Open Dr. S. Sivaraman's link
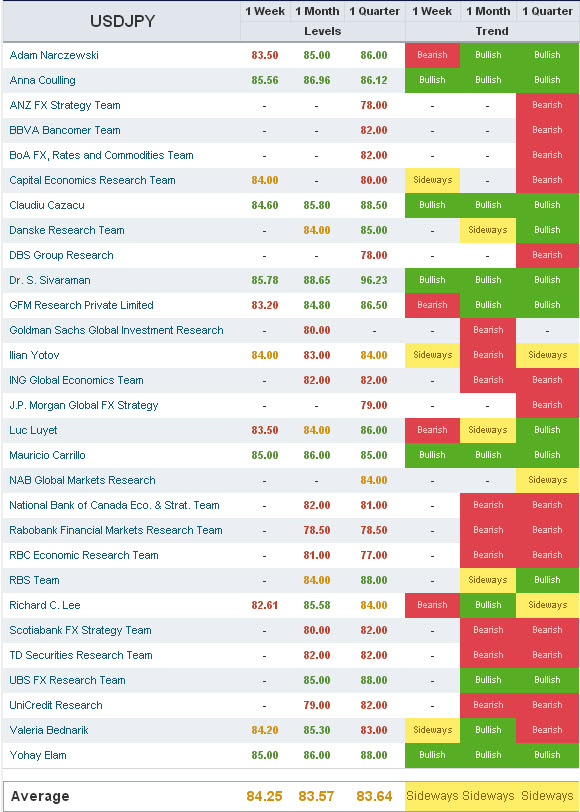Screen dimensions: 580x812 50,280
